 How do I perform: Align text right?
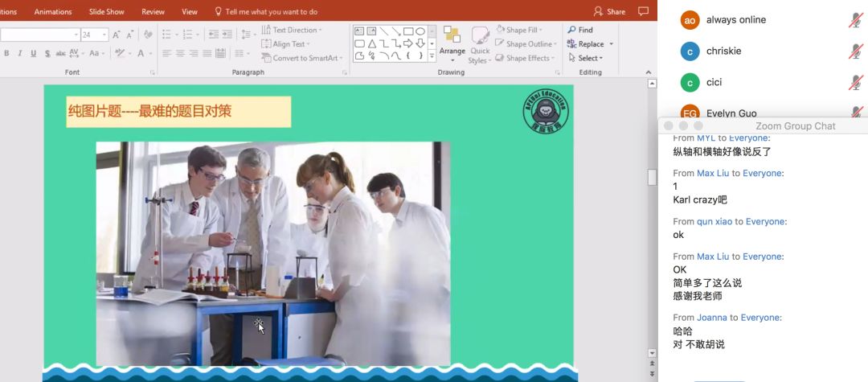pyautogui.click(x=194, y=53)
